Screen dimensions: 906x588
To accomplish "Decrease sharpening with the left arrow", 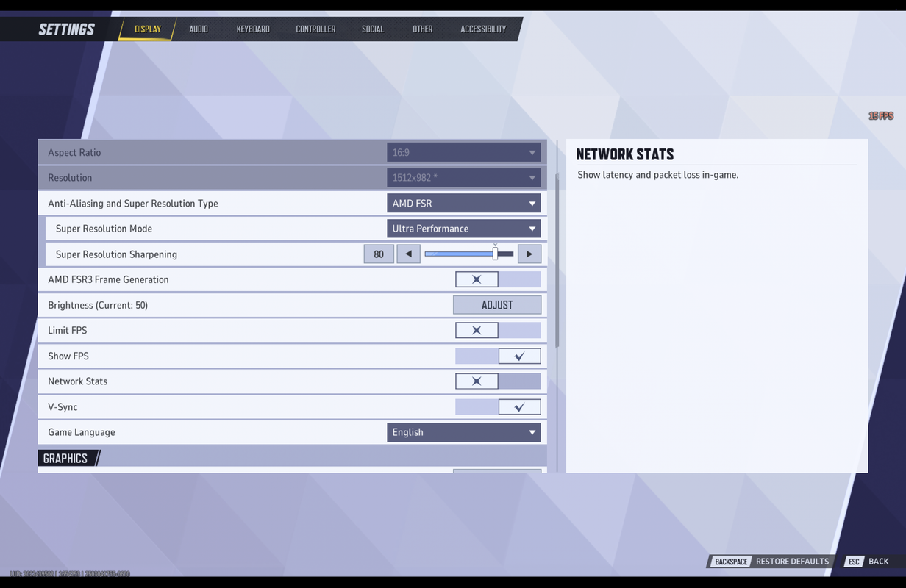I will pos(409,254).
